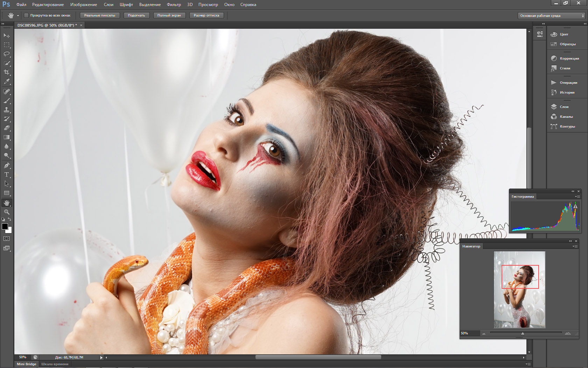Open the Основная рабочая среда workspace dropdown
This screenshot has height=368, width=588.
click(x=552, y=16)
